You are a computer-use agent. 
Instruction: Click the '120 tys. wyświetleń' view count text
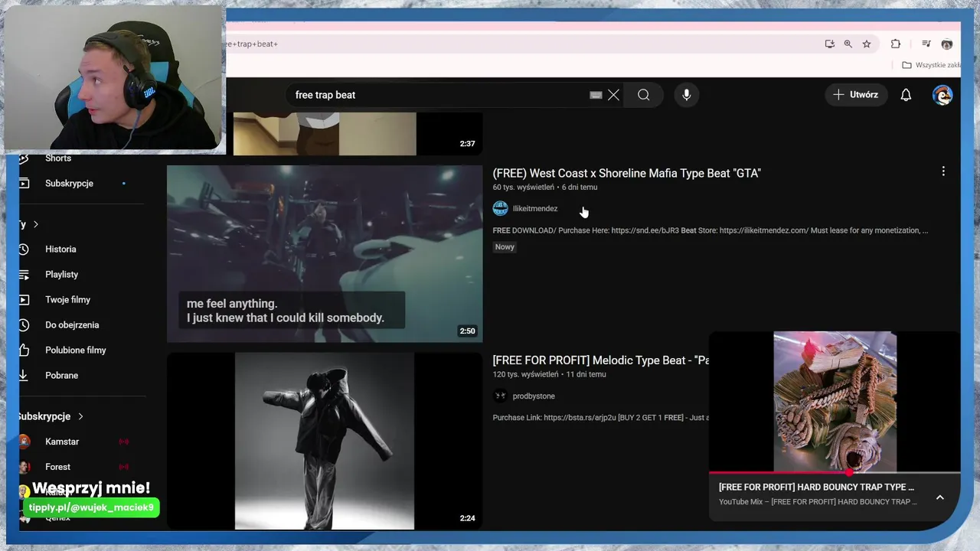pos(525,375)
